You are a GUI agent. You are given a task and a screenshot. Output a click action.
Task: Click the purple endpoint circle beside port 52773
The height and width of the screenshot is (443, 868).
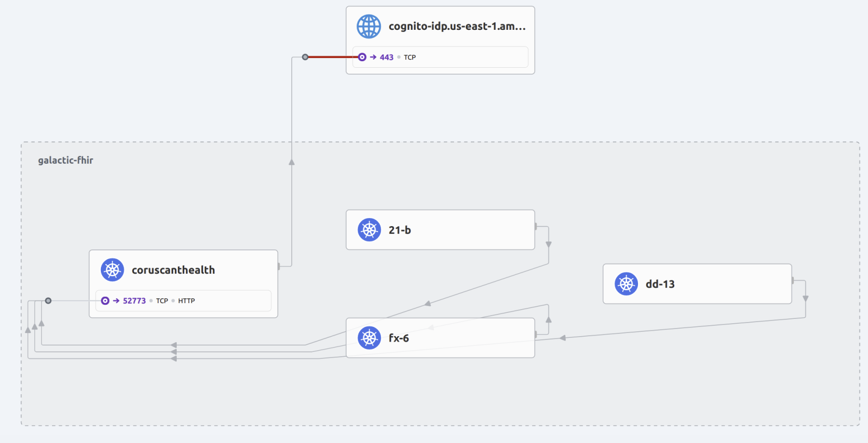click(x=105, y=300)
